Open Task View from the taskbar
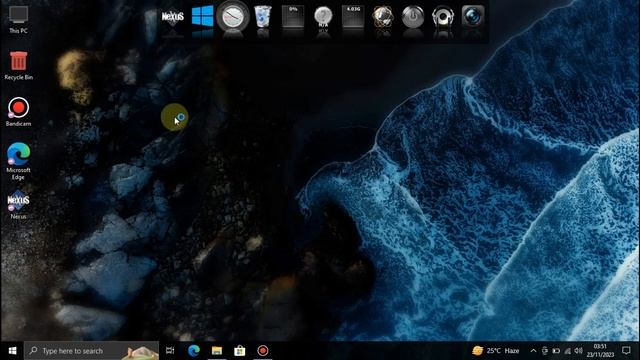The width and height of the screenshot is (640, 360). (x=170, y=351)
